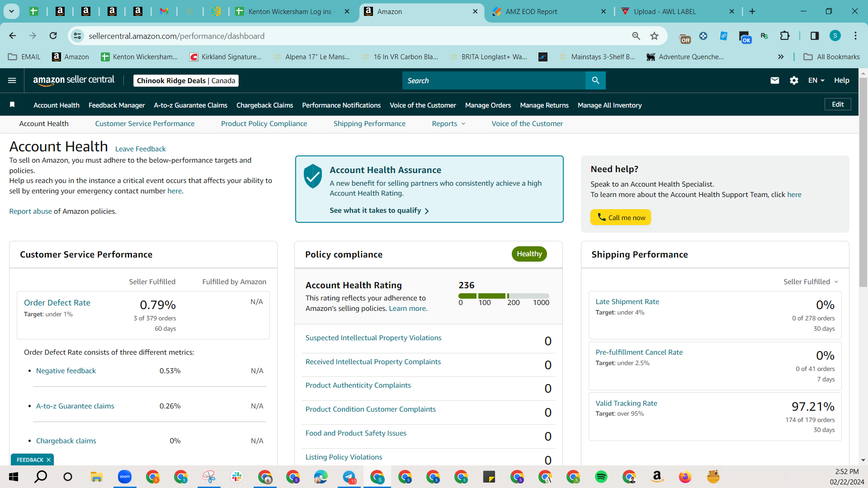Open the Seller Central hamburger menu
The width and height of the screenshot is (868, 488).
click(x=12, y=80)
